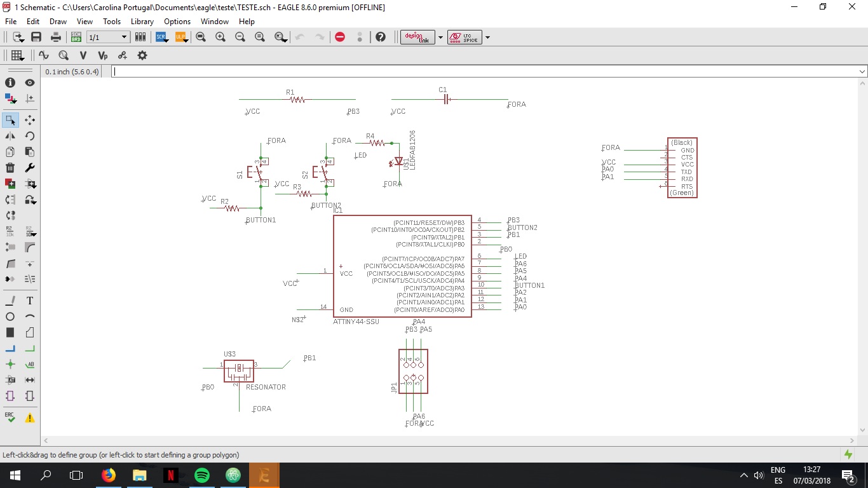This screenshot has width=868, height=488.
Task: Click the horizontal scrollbar right arrow
Action: 852,440
